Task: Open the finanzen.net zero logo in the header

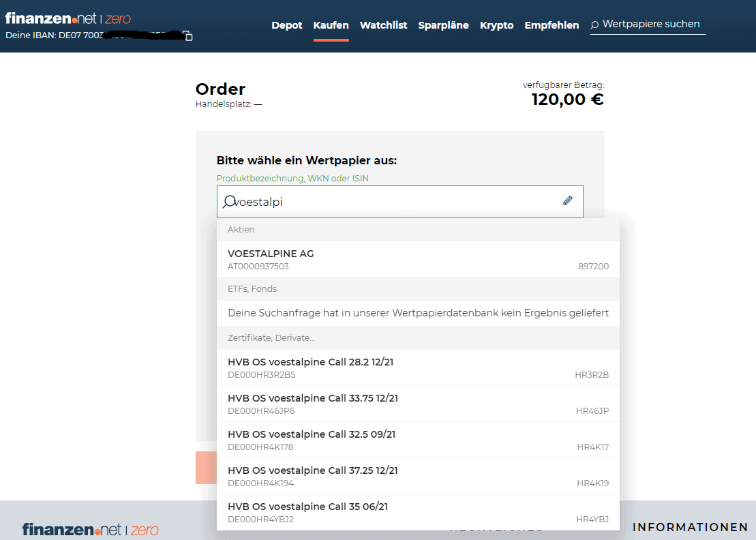Action: coord(68,19)
